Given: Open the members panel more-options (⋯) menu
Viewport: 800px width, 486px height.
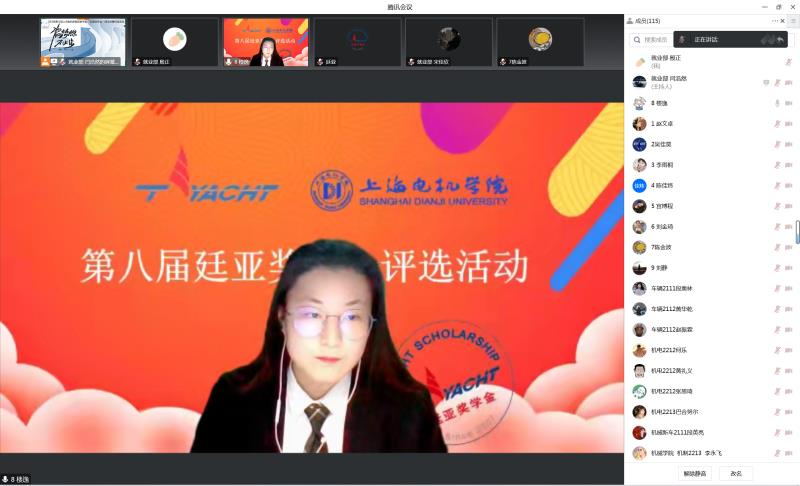Looking at the screenshot, I should (774, 21).
